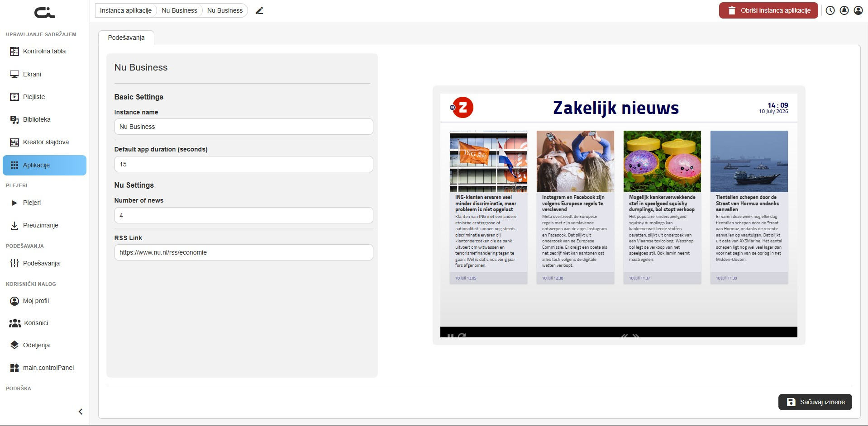Click the '10 juli 11:37' timestamp
This screenshot has height=426, width=868.
click(x=639, y=278)
